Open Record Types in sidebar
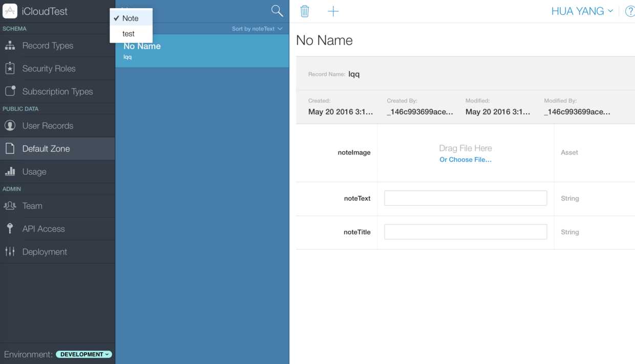 (x=48, y=46)
